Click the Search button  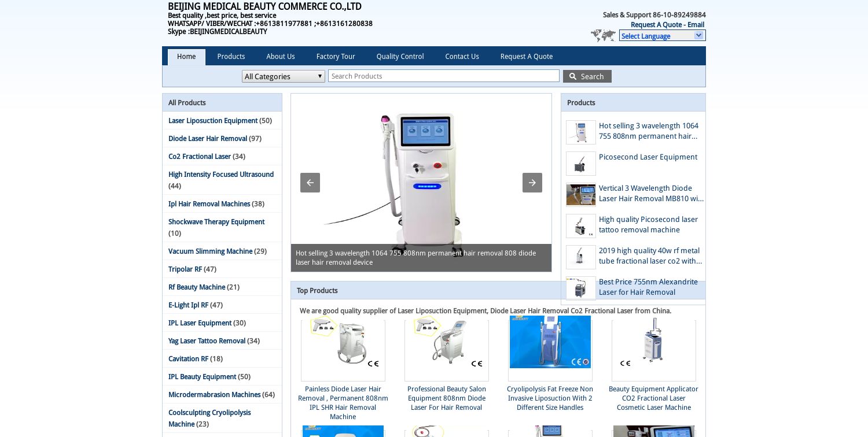click(587, 76)
